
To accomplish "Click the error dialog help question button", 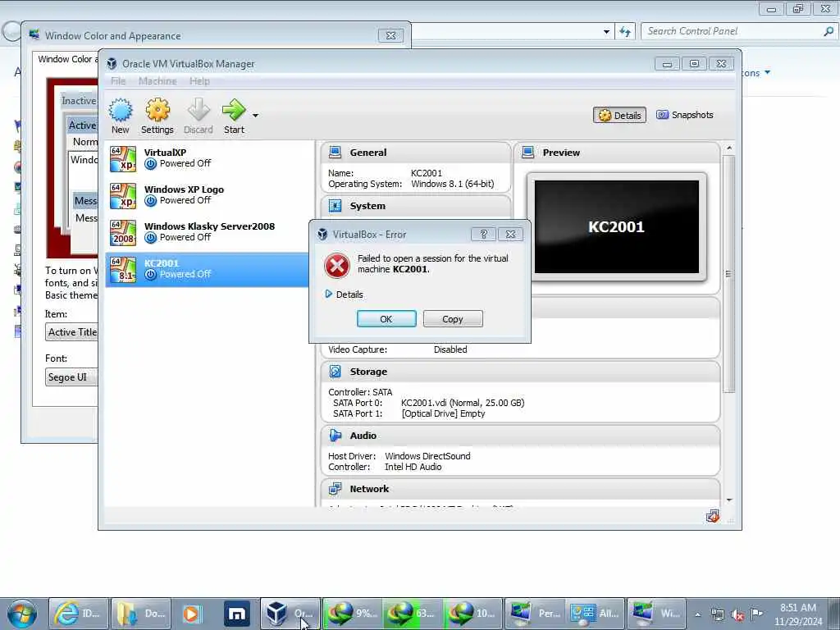I will [x=483, y=234].
